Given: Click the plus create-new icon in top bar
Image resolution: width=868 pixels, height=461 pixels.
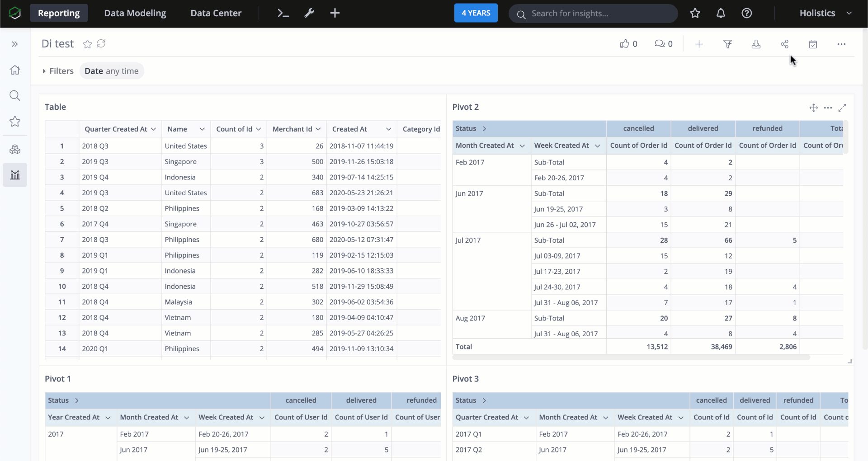Looking at the screenshot, I should click(x=335, y=13).
